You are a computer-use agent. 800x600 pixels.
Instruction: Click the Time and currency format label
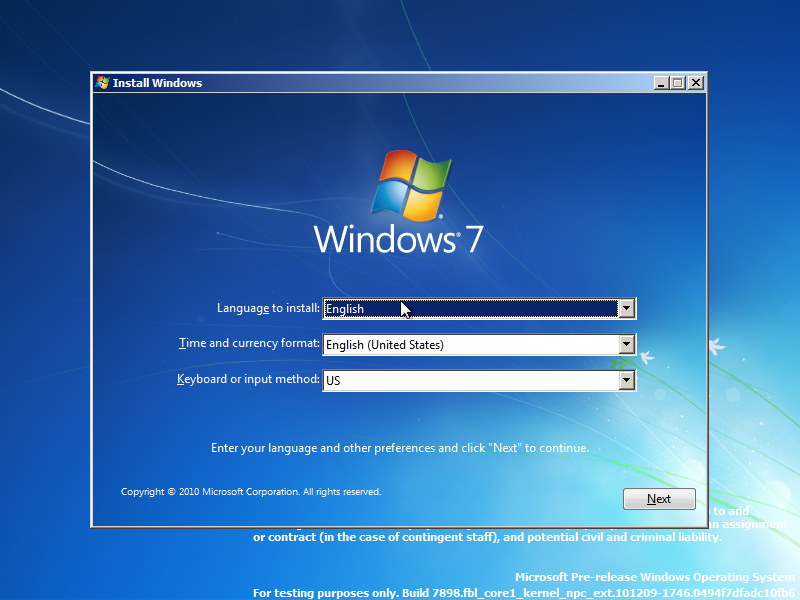click(x=249, y=343)
